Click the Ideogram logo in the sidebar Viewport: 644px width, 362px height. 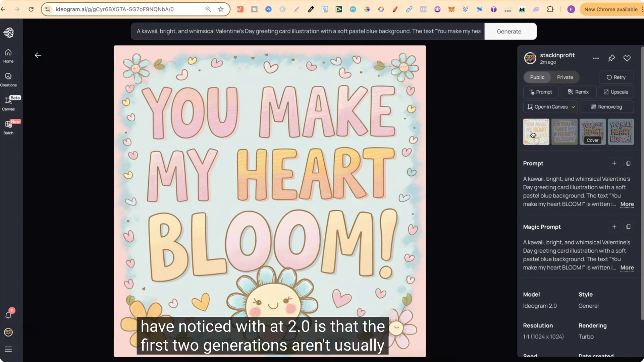(8, 33)
